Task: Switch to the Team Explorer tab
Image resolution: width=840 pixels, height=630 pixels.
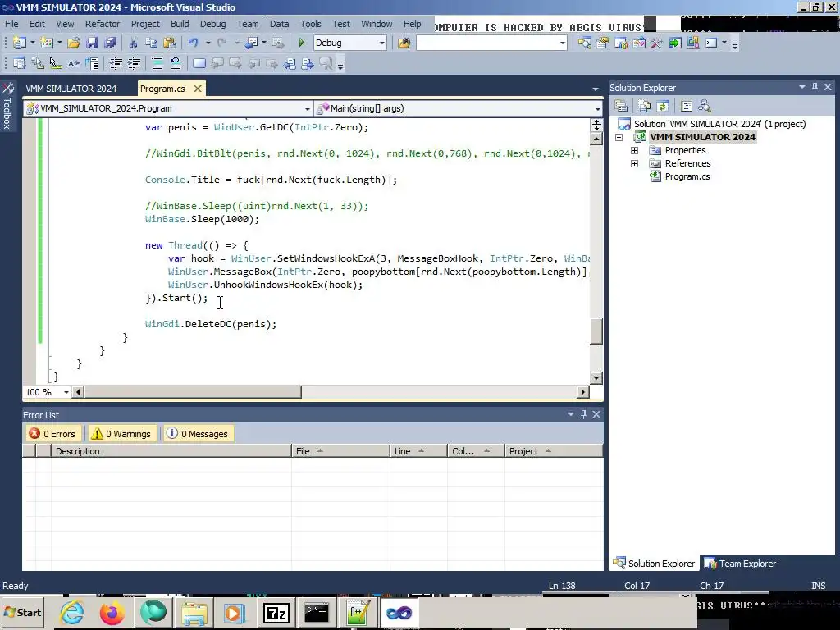Action: click(x=742, y=564)
